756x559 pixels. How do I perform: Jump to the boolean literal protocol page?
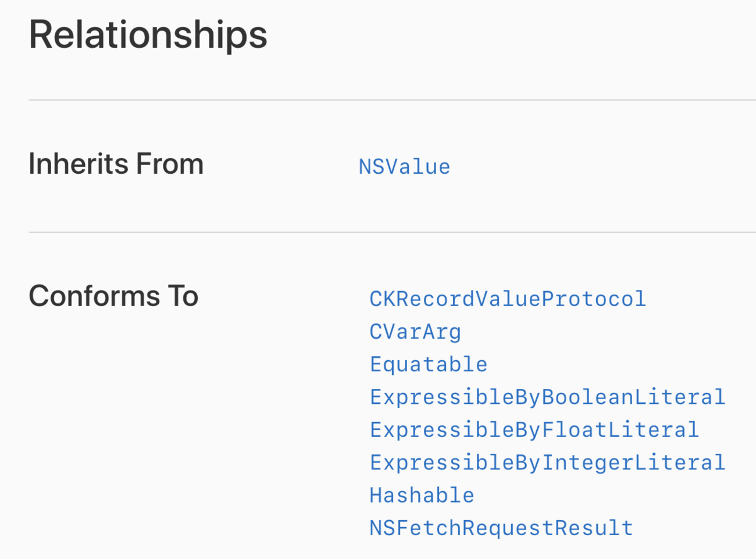tap(547, 397)
